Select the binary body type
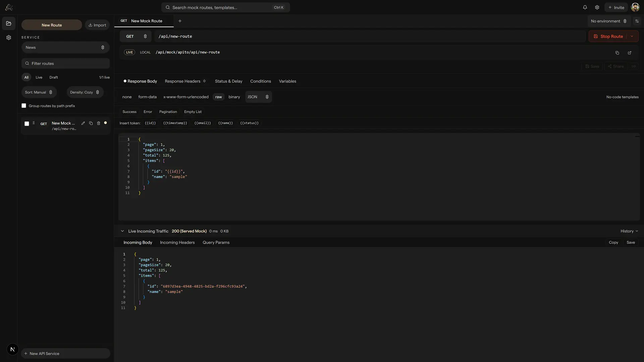Viewport: 644px width, 362px height. click(234, 97)
